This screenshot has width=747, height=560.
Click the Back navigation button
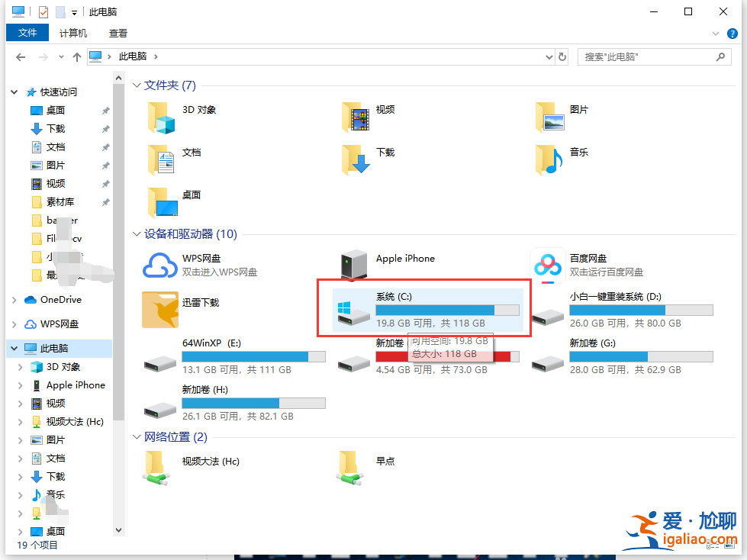click(x=19, y=56)
